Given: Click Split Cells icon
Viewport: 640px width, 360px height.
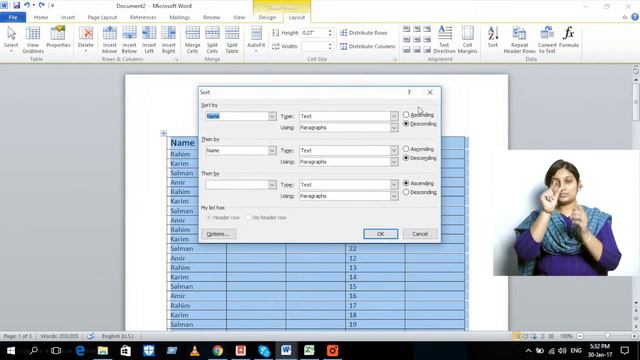Looking at the screenshot, I should click(x=212, y=40).
